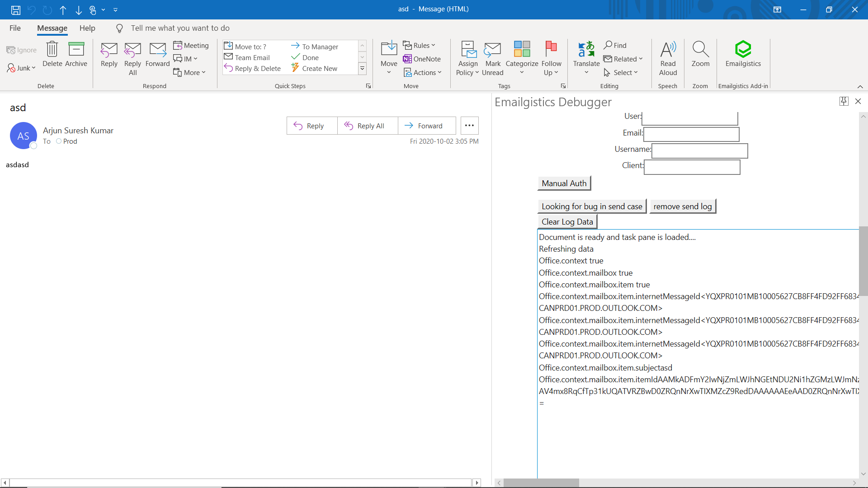This screenshot has height=488, width=868.
Task: Open the Junk dropdown
Action: (21, 68)
